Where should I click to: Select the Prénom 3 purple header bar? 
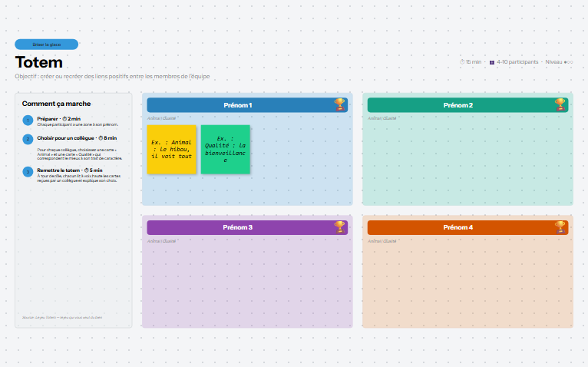247,227
